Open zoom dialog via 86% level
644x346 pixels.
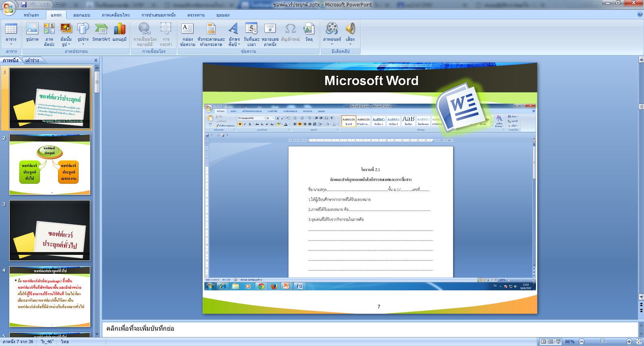coord(569,342)
